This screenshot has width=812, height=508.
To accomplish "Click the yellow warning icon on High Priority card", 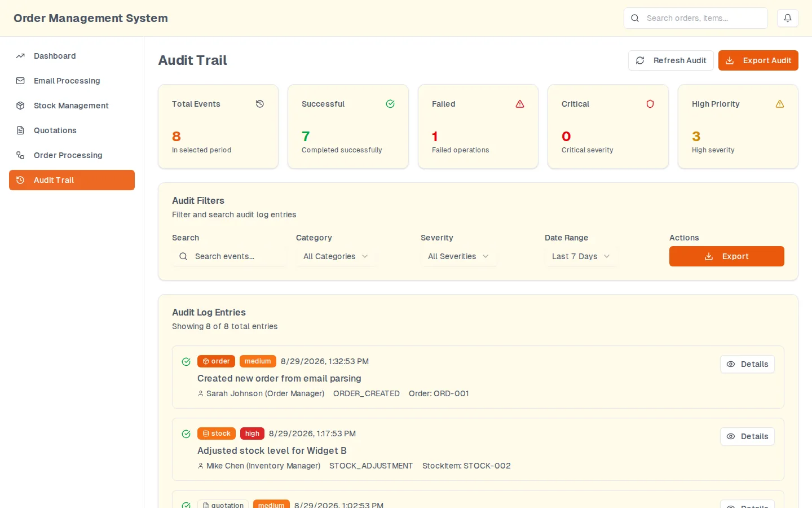I will (x=780, y=104).
